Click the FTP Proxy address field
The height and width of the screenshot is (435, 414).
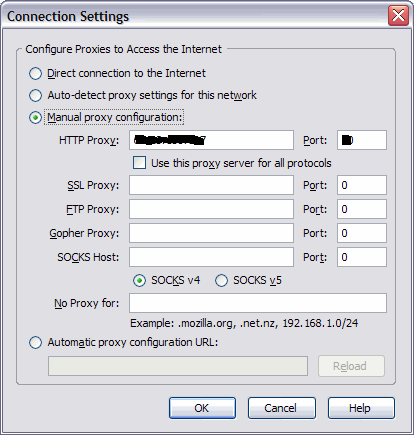[211, 209]
